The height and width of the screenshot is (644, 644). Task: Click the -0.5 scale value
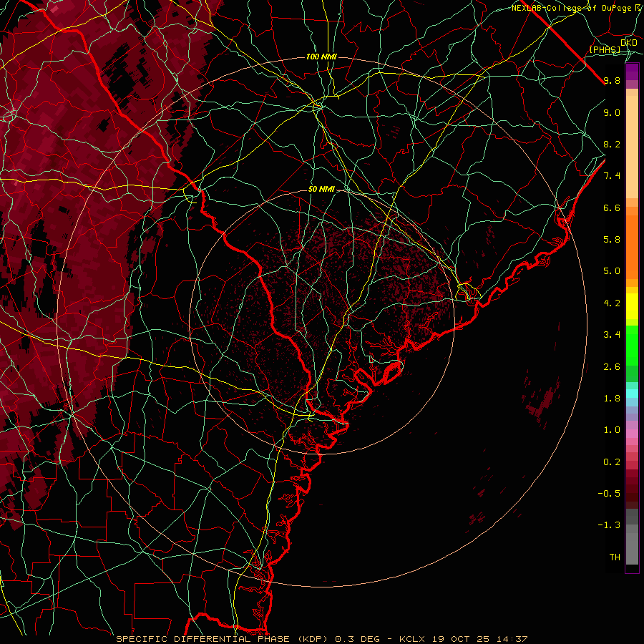click(609, 493)
